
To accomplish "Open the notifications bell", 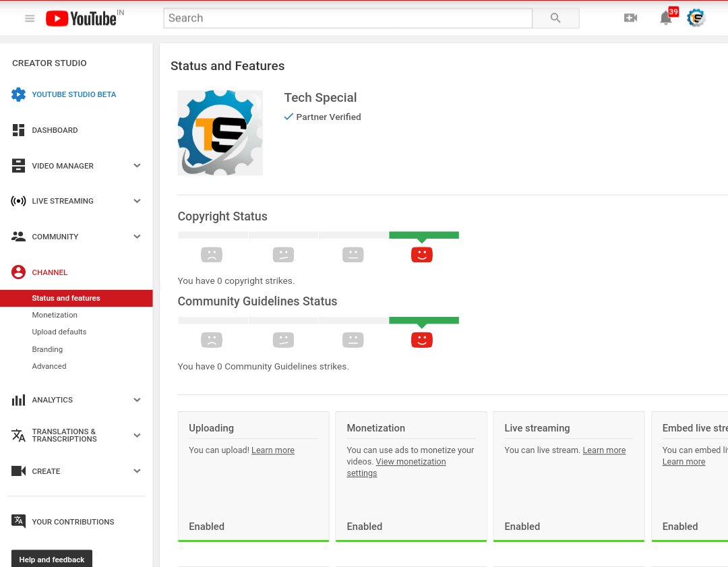I will tap(666, 18).
